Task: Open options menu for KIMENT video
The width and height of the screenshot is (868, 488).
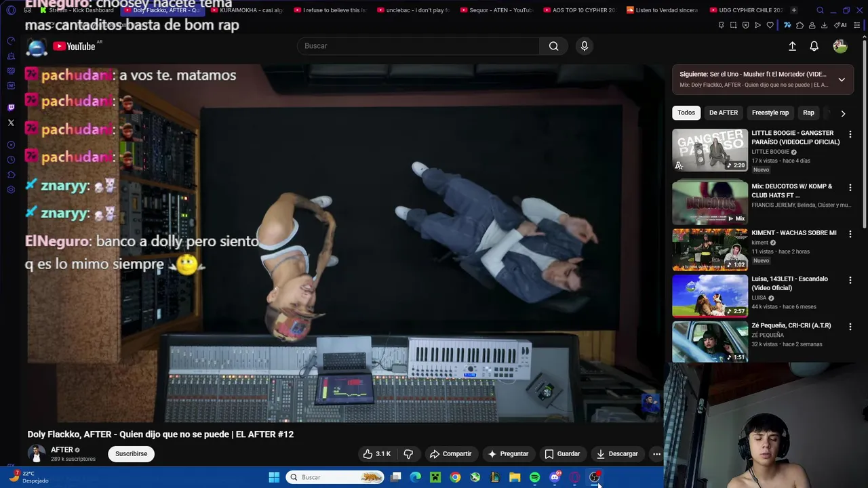Action: click(x=850, y=234)
